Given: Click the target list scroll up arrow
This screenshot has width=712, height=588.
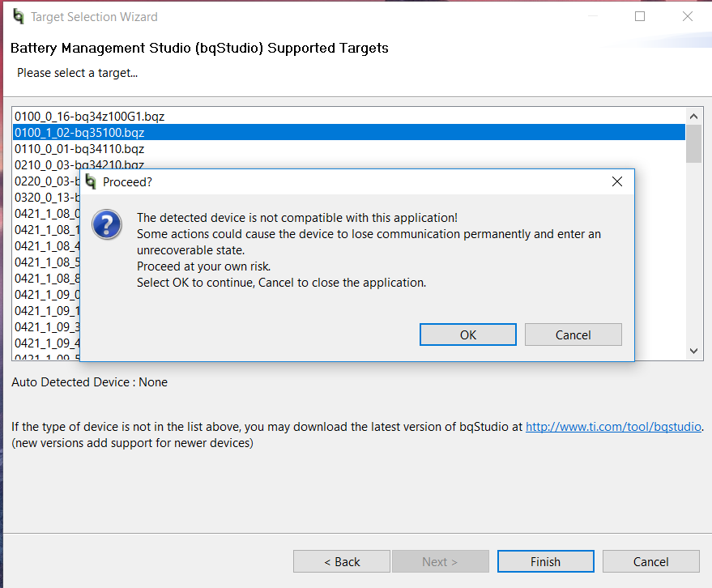Looking at the screenshot, I should pos(693,114).
